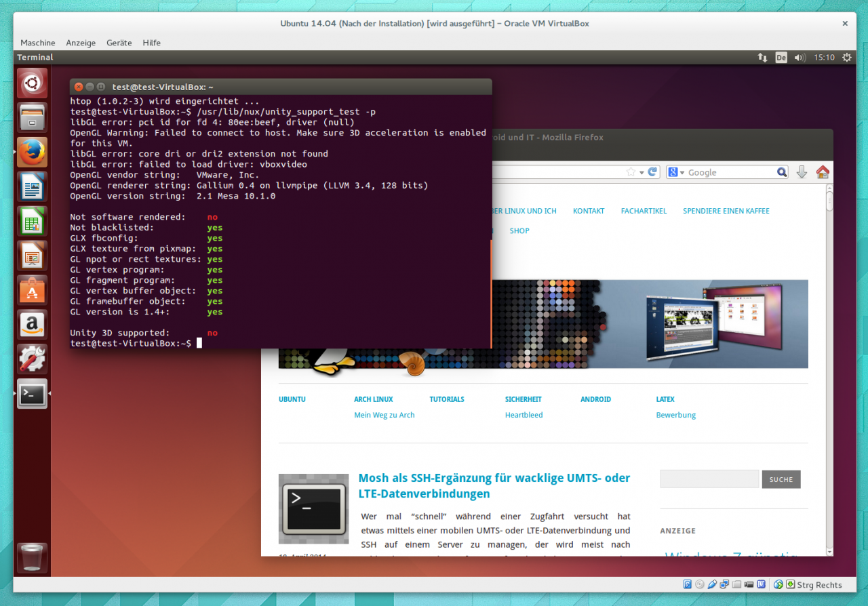The image size is (868, 606).
Task: Open the Mosh als SSH-Ergänzung article headline
Action: (494, 485)
